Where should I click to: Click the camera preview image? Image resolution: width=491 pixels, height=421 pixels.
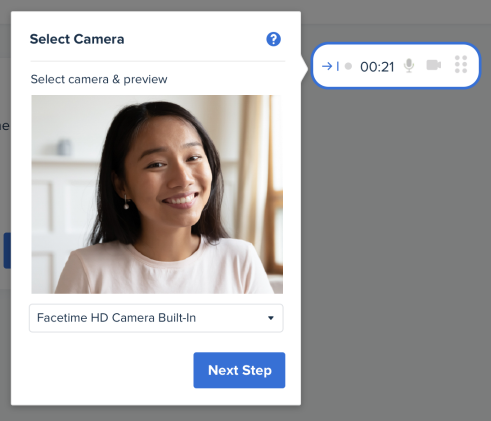157,194
